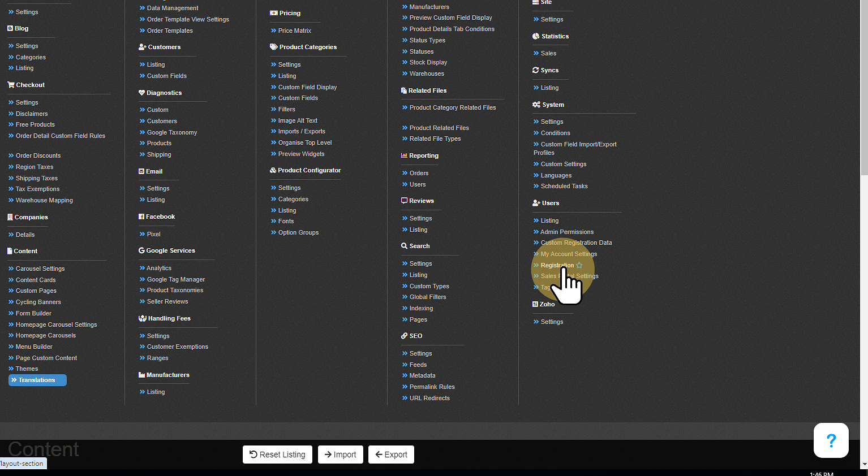This screenshot has width=868, height=476.
Task: Open Metadata under SEO
Action: point(422,375)
